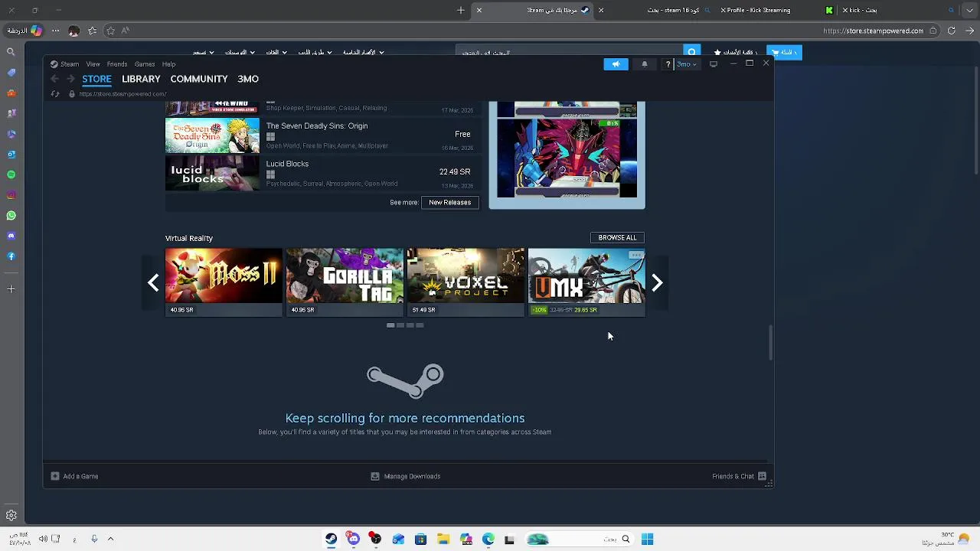This screenshot has height=551, width=980.
Task: Refresh the browser page
Action: tap(951, 31)
